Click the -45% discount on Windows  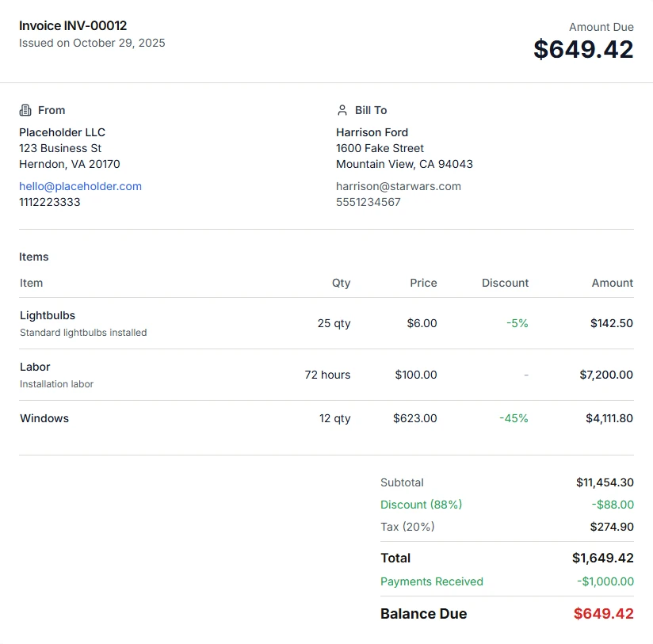click(514, 418)
